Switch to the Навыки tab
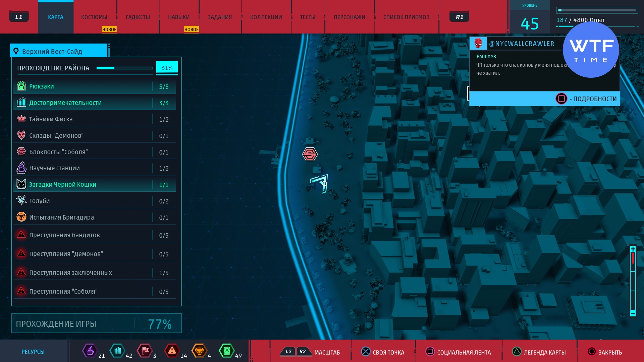644x362 pixels. click(179, 17)
